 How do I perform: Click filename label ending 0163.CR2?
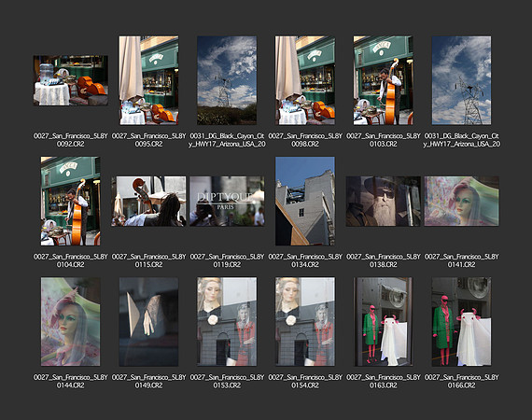(x=384, y=381)
